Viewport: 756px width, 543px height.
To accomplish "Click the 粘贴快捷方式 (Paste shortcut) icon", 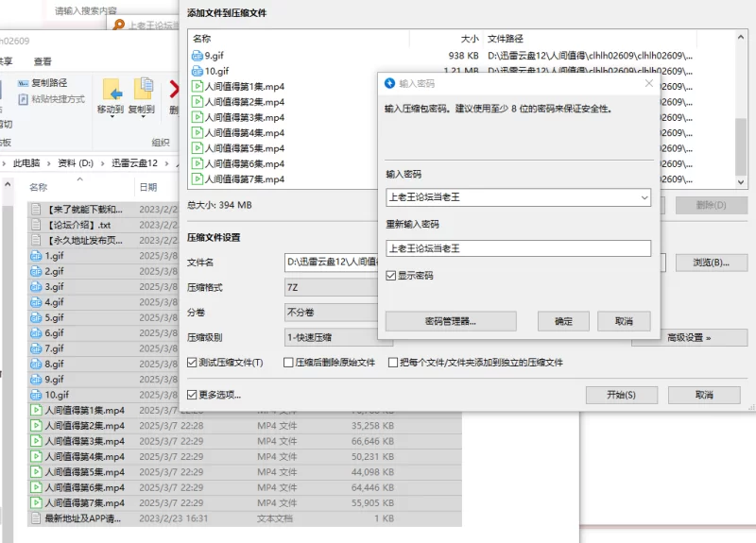I will point(21,98).
